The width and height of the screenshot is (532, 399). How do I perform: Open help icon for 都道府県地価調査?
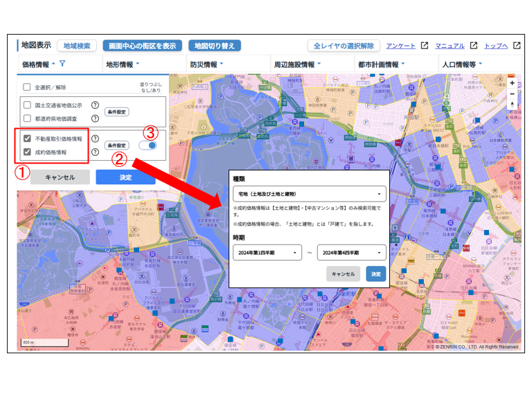click(95, 118)
